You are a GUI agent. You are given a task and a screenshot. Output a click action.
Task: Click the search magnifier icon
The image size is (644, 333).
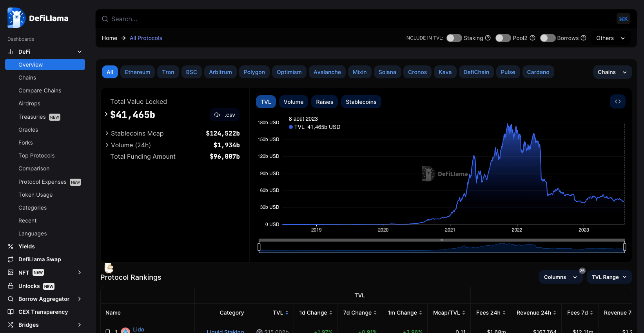click(105, 19)
